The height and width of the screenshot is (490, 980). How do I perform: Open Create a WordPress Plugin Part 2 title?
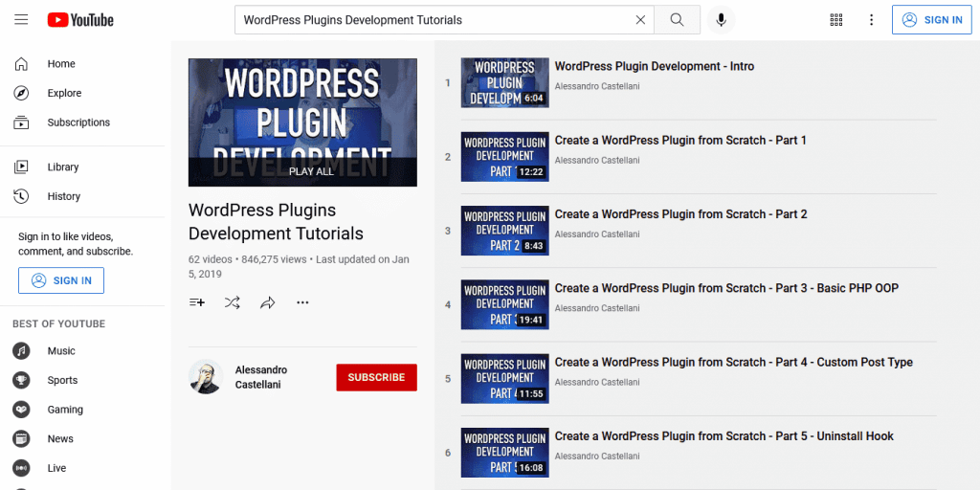click(681, 213)
